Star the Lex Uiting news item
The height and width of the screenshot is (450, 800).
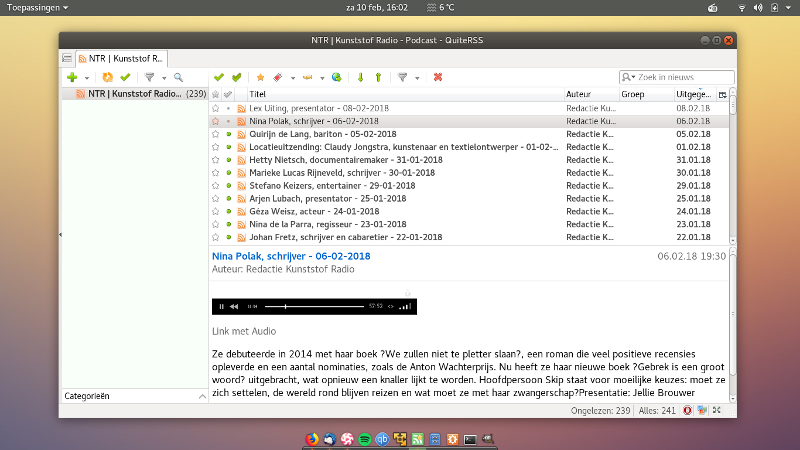click(215, 108)
